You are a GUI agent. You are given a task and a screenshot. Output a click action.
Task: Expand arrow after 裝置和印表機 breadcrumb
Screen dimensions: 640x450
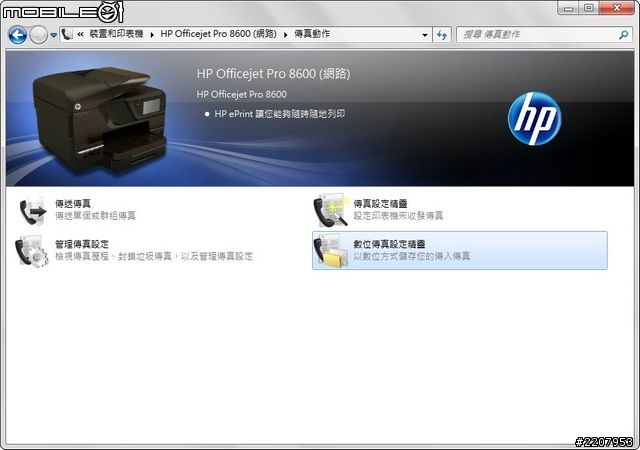(152, 35)
